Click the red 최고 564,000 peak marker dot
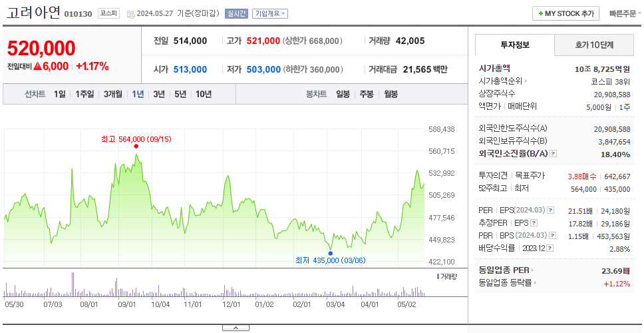The height and width of the screenshot is (333, 644). (x=136, y=147)
